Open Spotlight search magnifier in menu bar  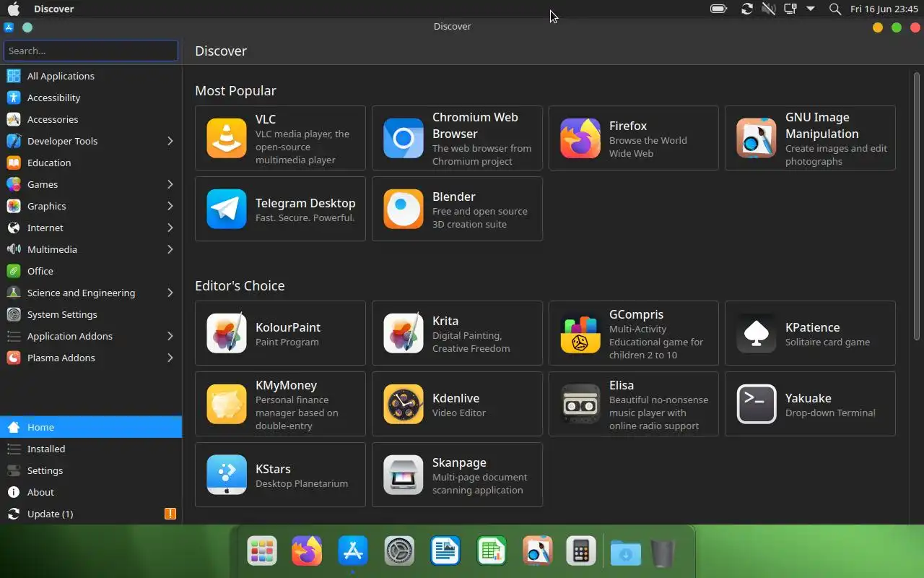tap(835, 9)
